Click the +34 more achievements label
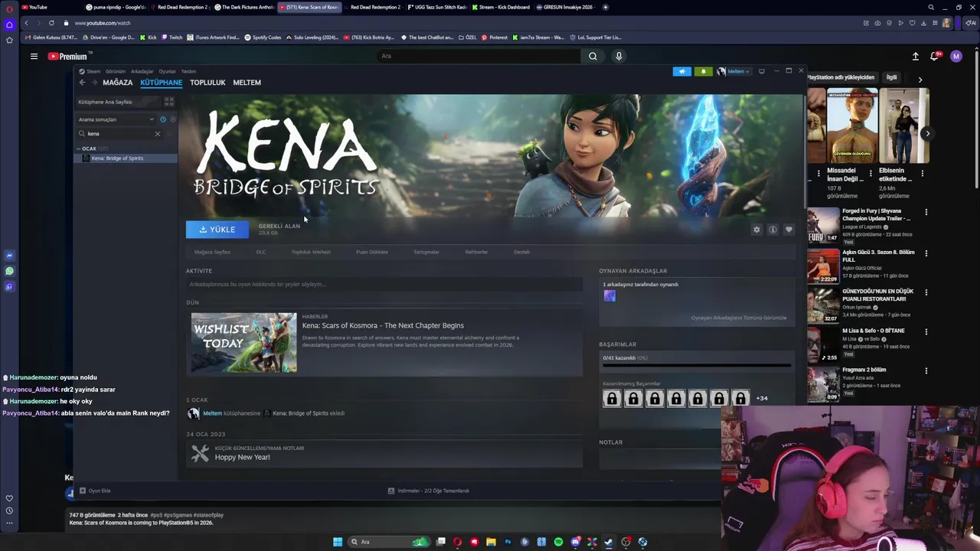Image resolution: width=980 pixels, height=551 pixels. click(x=762, y=398)
